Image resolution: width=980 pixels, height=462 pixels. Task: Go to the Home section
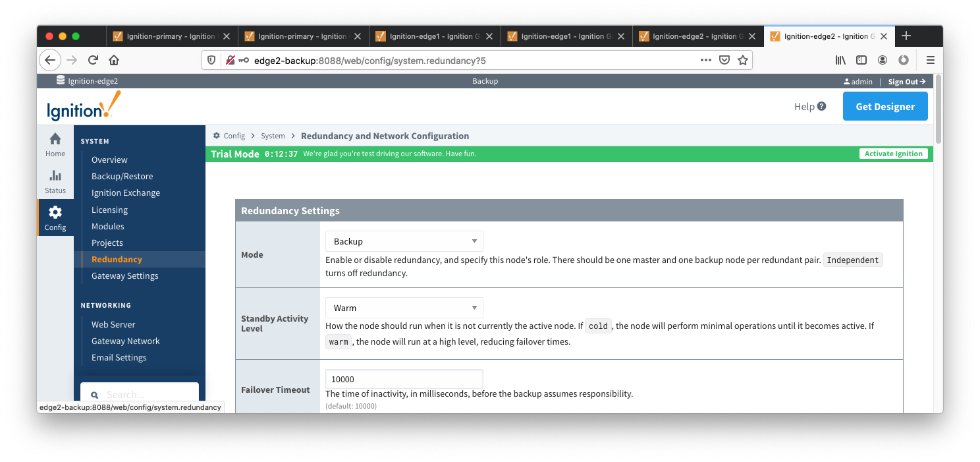tap(55, 145)
